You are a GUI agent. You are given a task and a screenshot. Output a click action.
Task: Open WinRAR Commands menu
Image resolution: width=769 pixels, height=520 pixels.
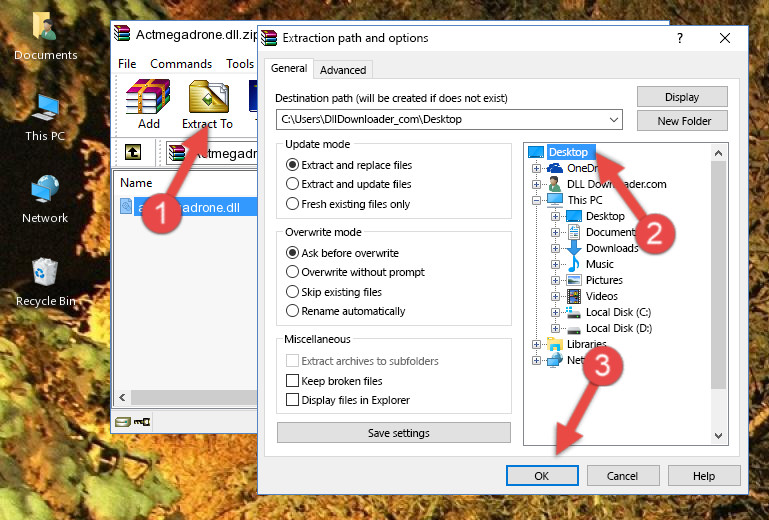coord(181,64)
